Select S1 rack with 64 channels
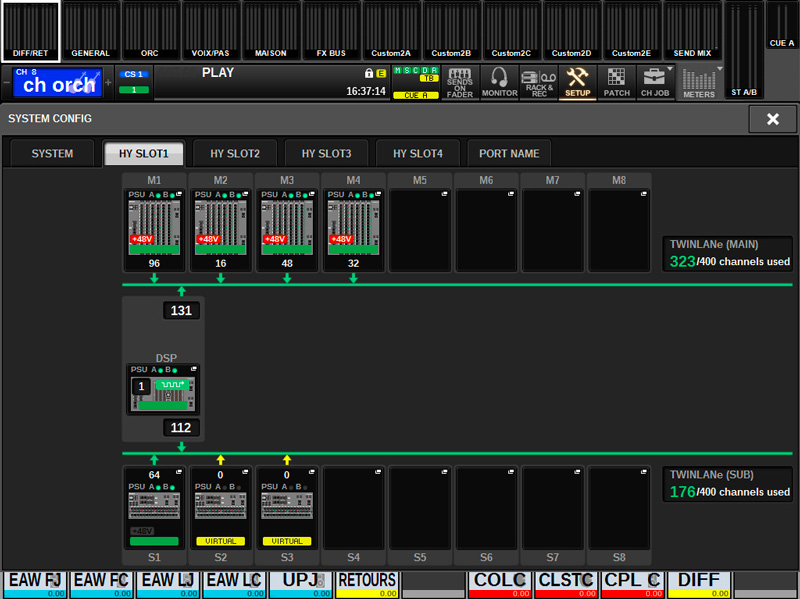Image resolution: width=800 pixels, height=599 pixels. [x=154, y=508]
